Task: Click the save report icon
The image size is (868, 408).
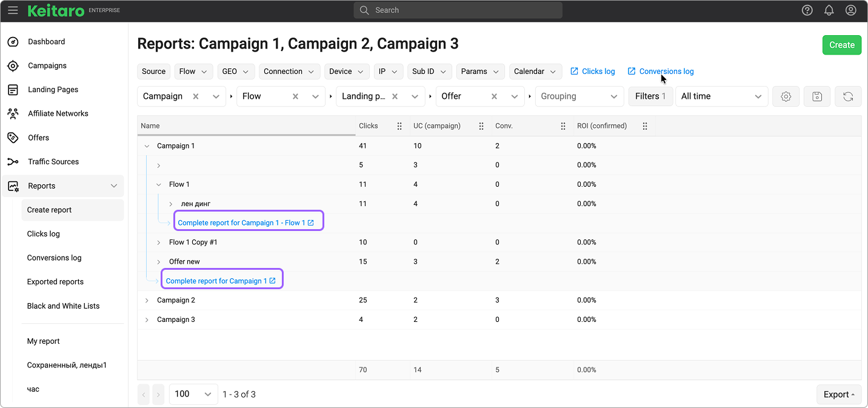Action: [816, 96]
